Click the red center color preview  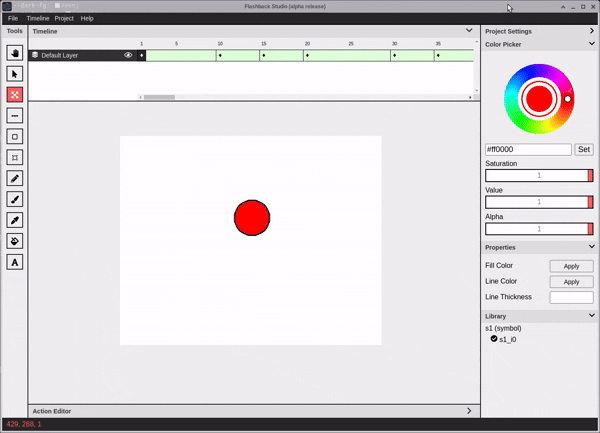539,99
